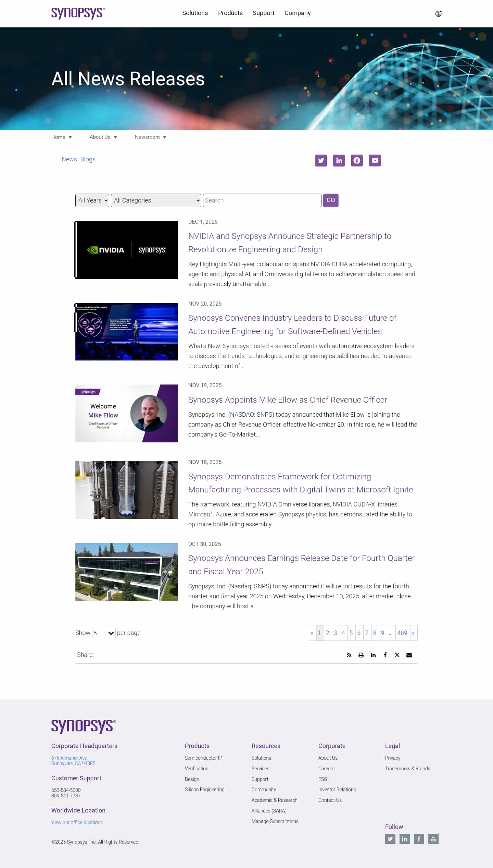Image resolution: width=493 pixels, height=868 pixels.
Task: Click the YouTube icon under Follow in footer
Action: tap(433, 839)
